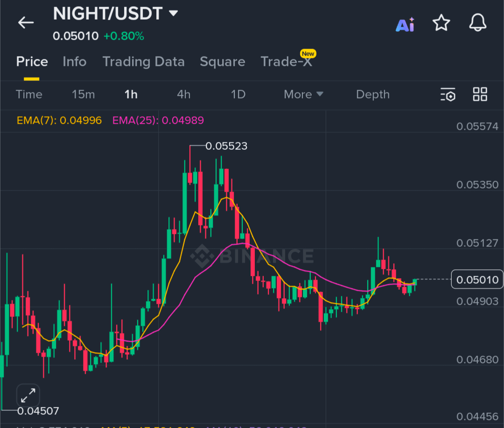Add NIGHT/USDT to favorites with star
The width and height of the screenshot is (504, 428).
click(441, 23)
